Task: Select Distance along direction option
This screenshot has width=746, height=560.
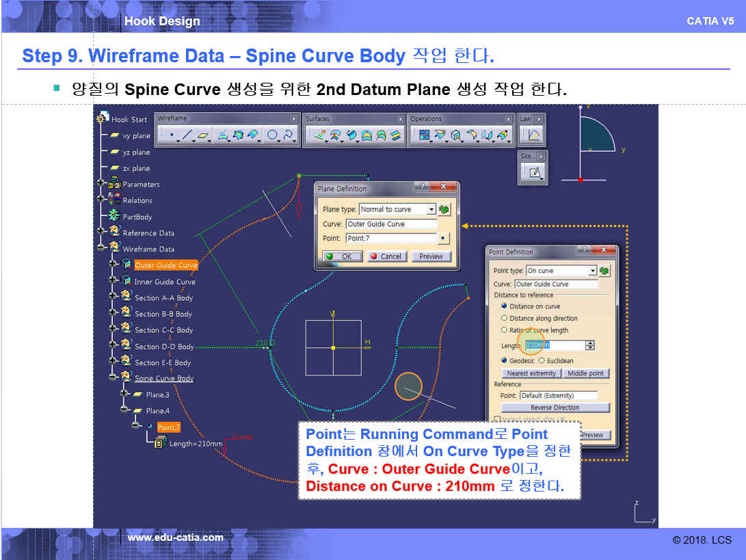Action: tap(505, 318)
